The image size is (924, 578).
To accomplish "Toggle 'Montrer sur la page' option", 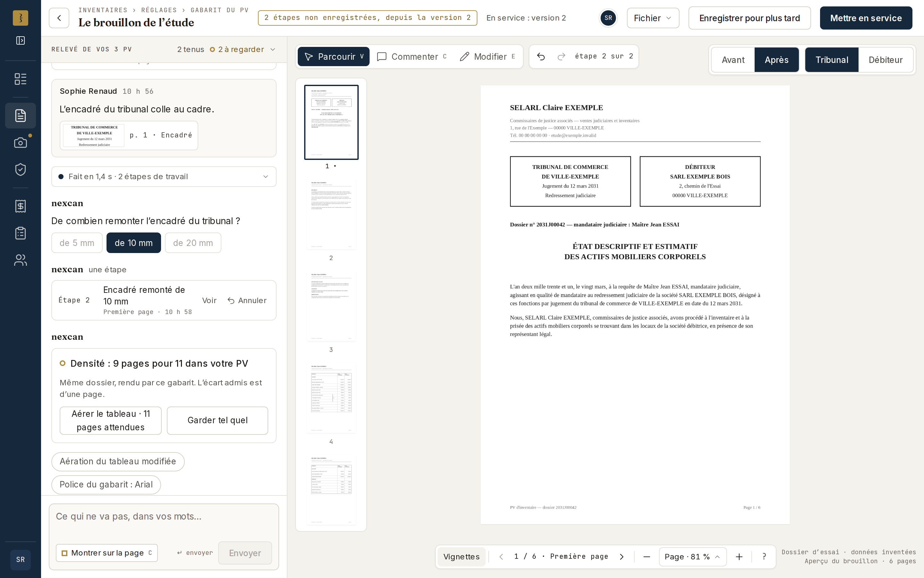I will click(x=107, y=553).
